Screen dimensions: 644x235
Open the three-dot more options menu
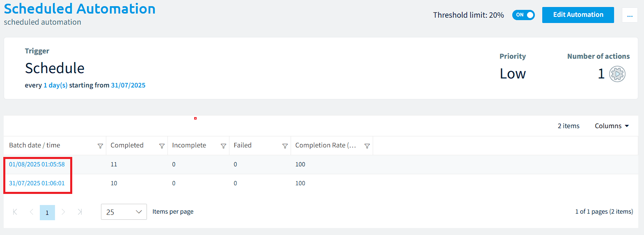pyautogui.click(x=630, y=15)
